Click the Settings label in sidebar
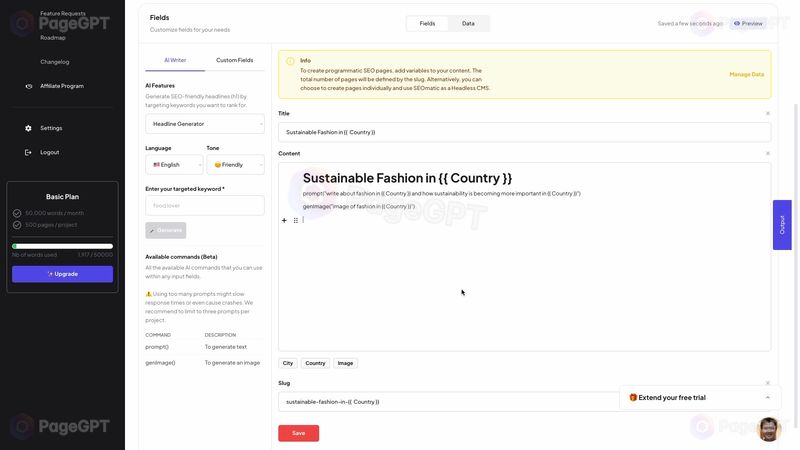 click(51, 128)
